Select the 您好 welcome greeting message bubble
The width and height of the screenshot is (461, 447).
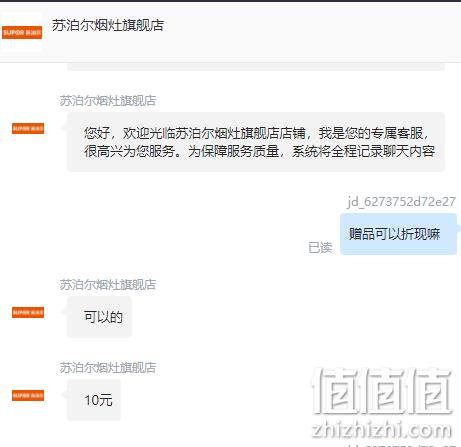coord(256,142)
